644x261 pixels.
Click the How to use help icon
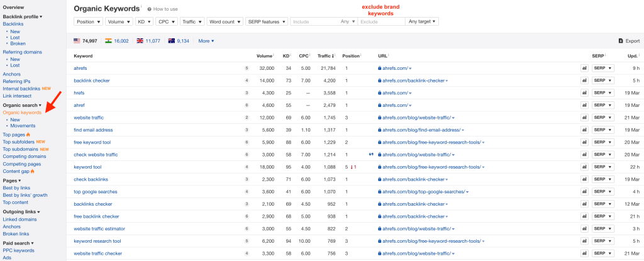tap(149, 9)
